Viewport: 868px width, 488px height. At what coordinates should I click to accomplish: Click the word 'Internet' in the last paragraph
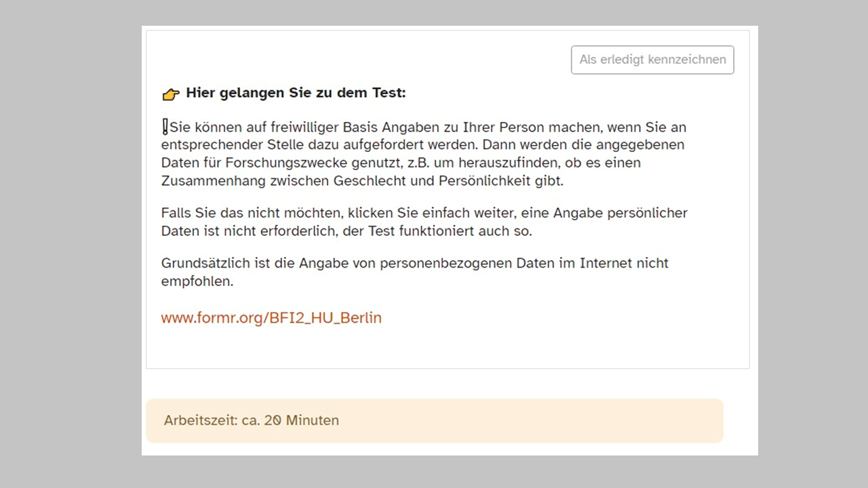point(607,263)
